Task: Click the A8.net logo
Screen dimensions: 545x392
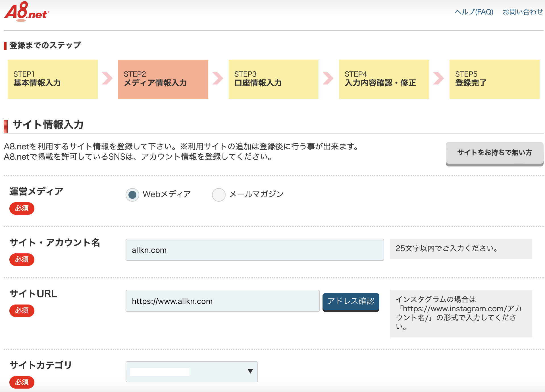Action: [26, 12]
